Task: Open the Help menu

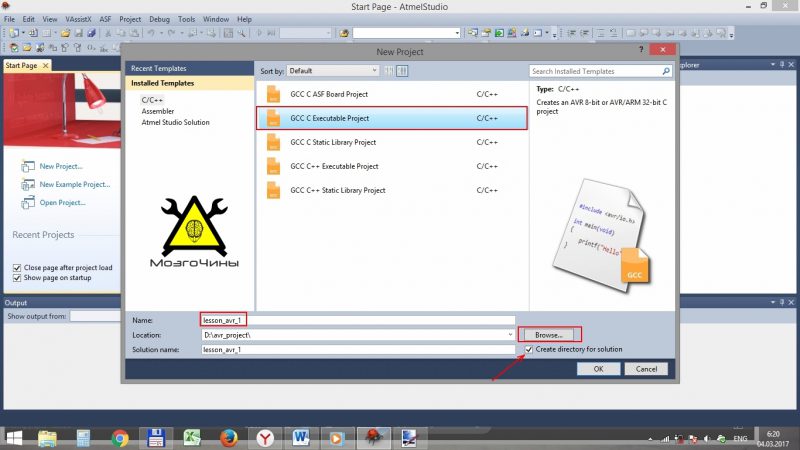Action: pyautogui.click(x=244, y=19)
